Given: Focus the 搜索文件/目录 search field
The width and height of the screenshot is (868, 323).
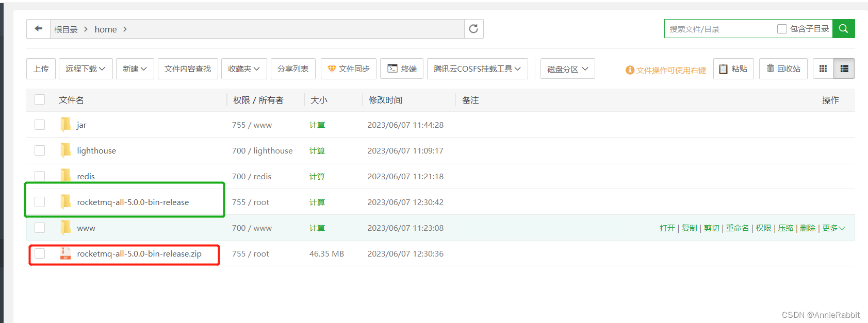Looking at the screenshot, I should (x=719, y=29).
